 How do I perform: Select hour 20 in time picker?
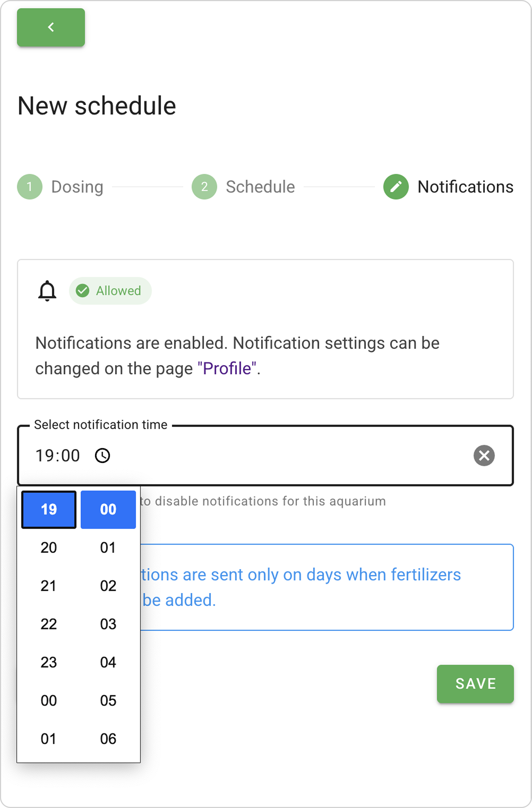(48, 548)
